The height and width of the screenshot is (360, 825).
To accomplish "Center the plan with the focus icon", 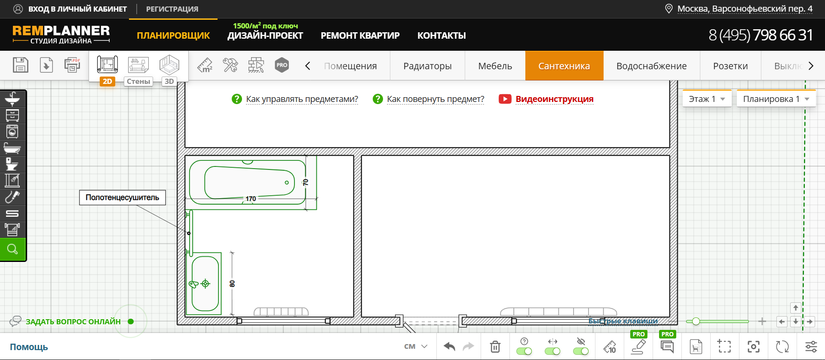I will click(753, 346).
